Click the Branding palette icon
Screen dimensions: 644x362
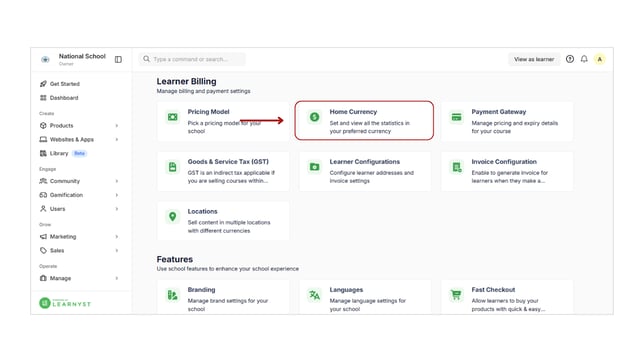click(172, 295)
